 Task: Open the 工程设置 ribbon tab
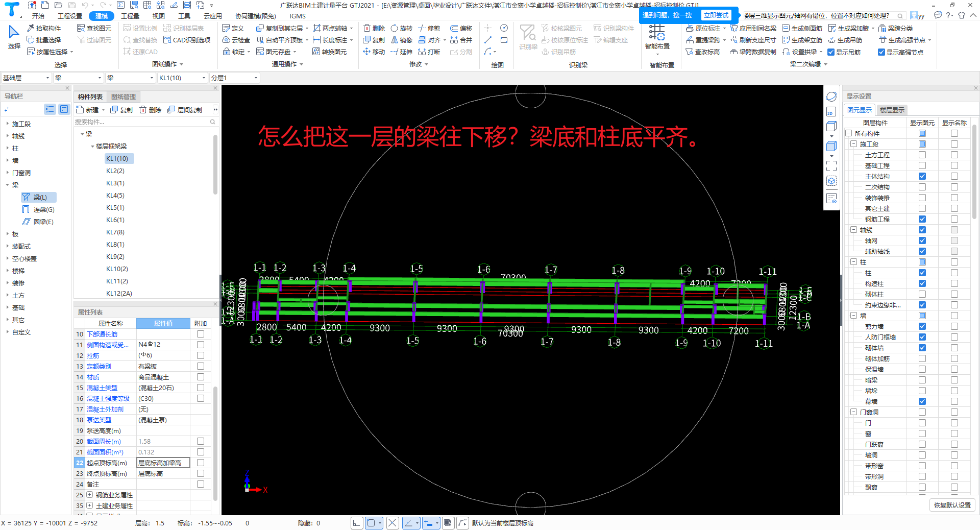coord(70,16)
